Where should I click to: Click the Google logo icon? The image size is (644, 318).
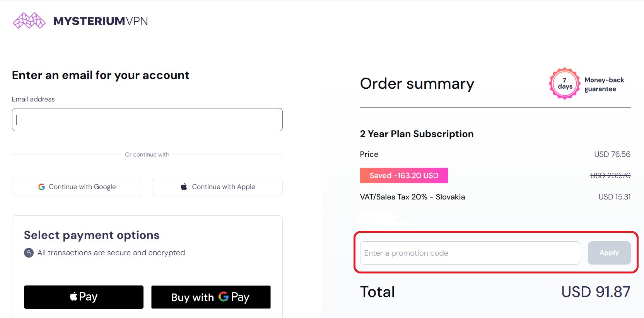[x=41, y=187]
